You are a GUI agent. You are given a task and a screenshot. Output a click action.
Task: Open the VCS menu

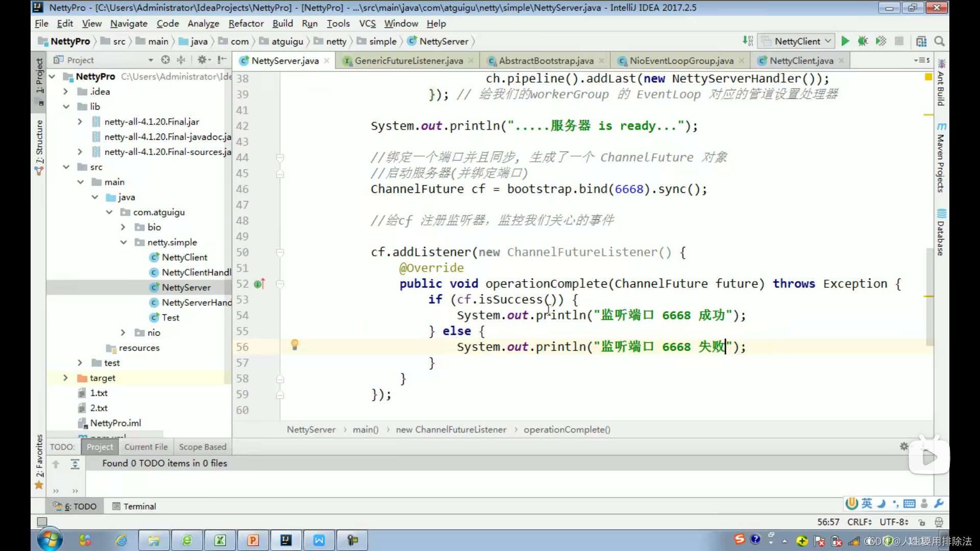[x=367, y=23]
